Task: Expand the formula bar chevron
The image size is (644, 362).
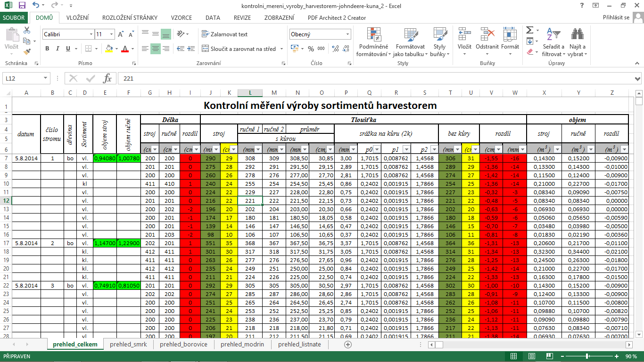Action: point(638,79)
